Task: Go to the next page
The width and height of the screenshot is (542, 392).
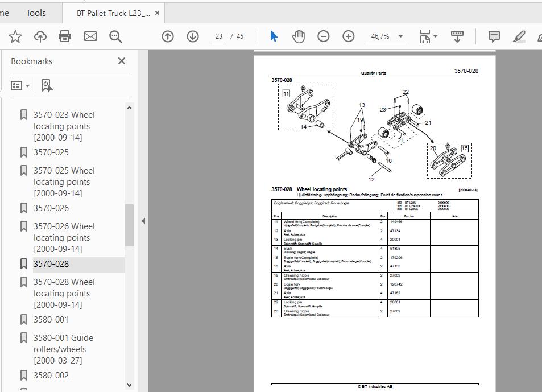Action: [x=193, y=36]
